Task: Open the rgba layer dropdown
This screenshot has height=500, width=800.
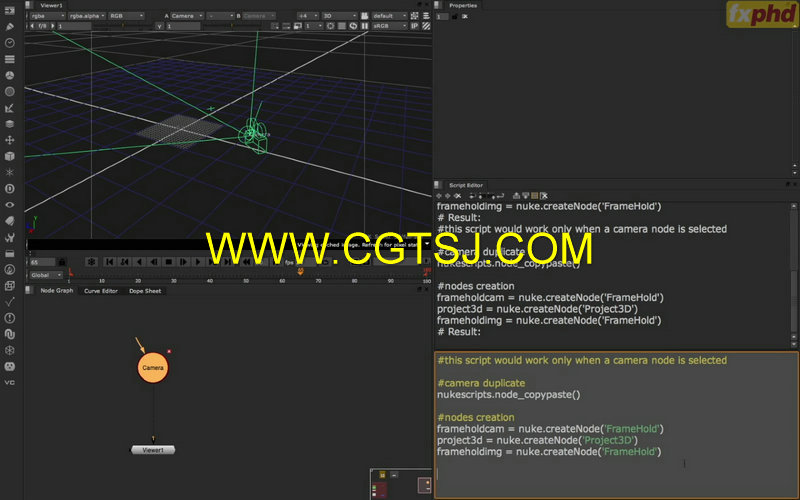Action: [x=47, y=16]
